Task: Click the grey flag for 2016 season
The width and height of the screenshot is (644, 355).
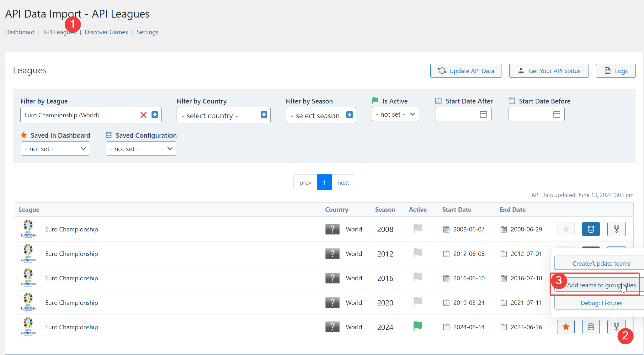Action: pos(418,278)
